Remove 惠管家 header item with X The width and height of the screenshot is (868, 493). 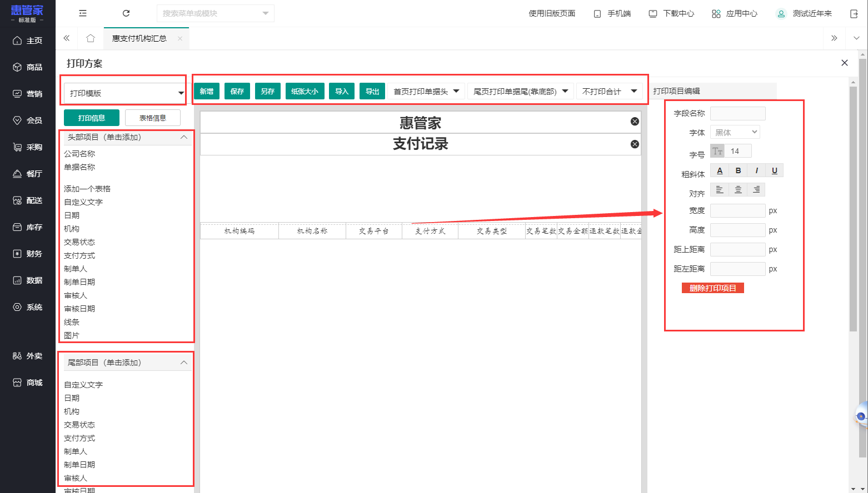[x=635, y=122]
